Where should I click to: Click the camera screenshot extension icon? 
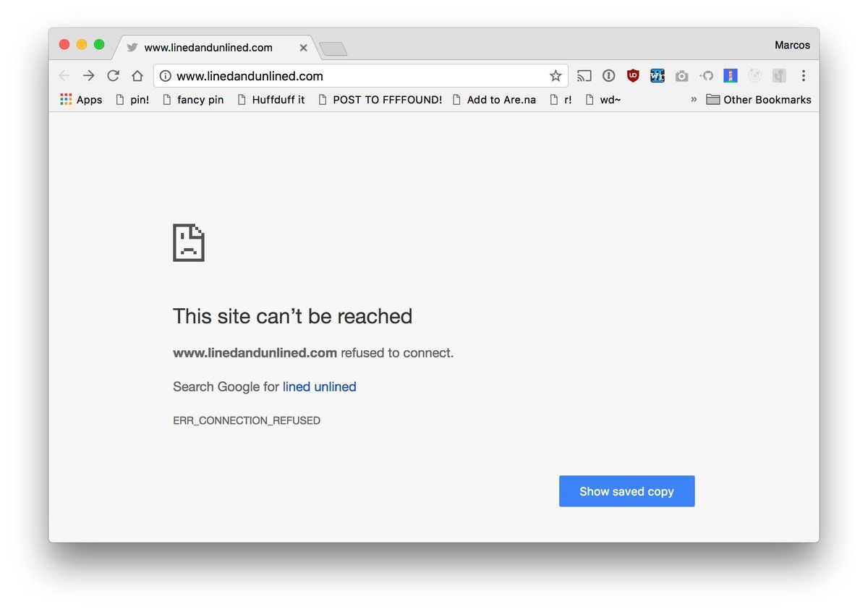[x=681, y=76]
